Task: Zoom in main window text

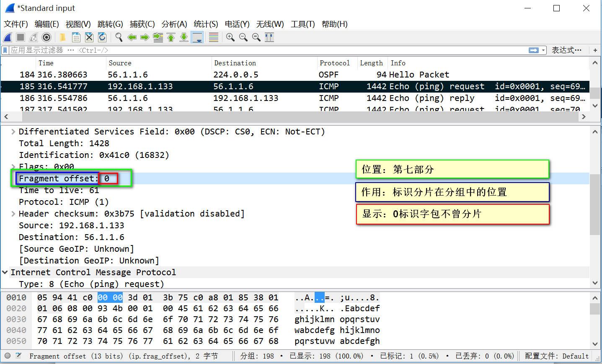Action: 230,37
